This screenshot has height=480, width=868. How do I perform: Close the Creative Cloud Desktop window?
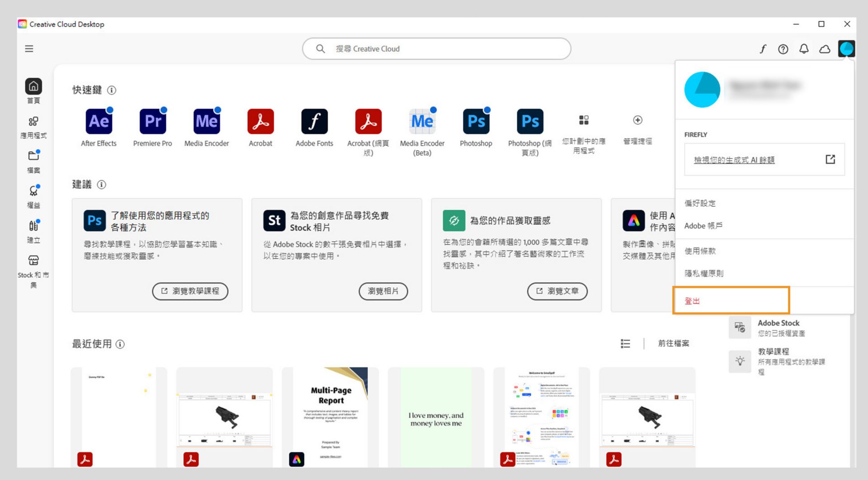(847, 24)
